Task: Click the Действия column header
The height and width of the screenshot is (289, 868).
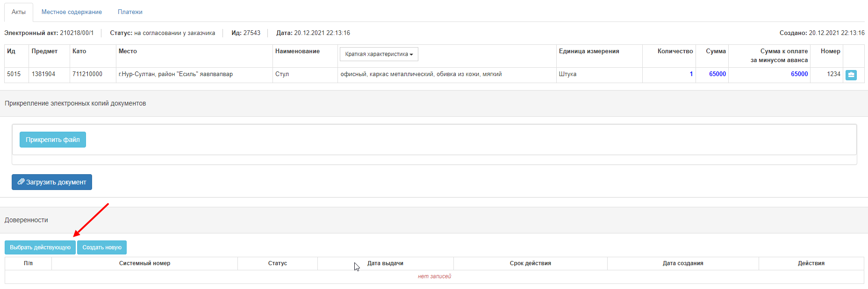Action: click(811, 263)
